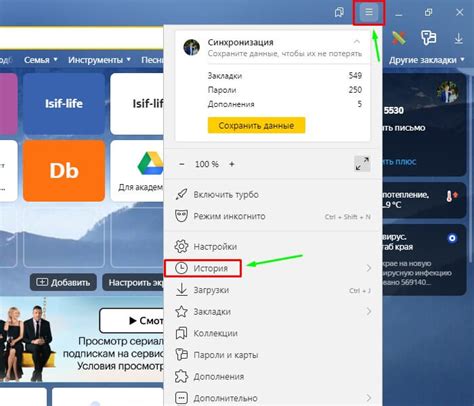474x406 pixels.
Task: Click the Пароли и карты key icon
Action: coord(182,355)
